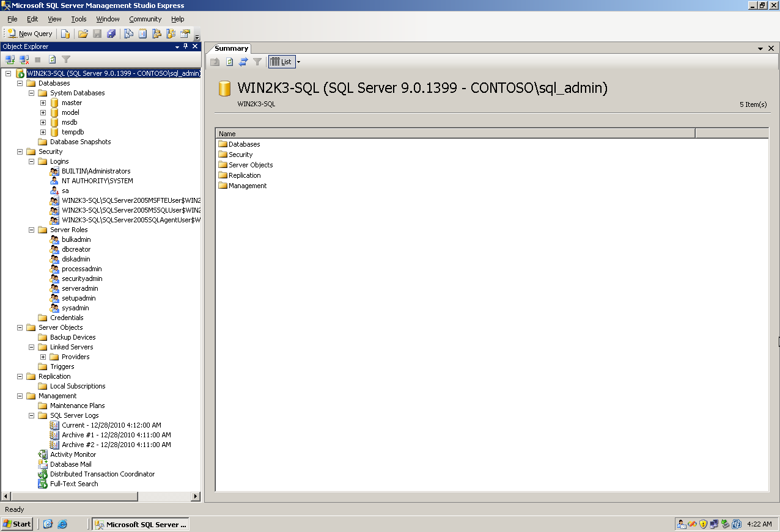Open the Template Explorer icon
Screen dimensions: 780x532
171,34
